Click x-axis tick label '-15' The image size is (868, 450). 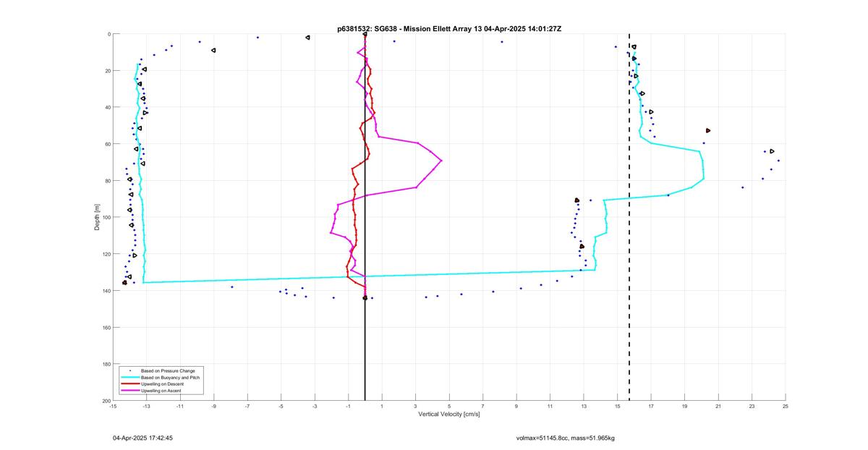coord(113,407)
